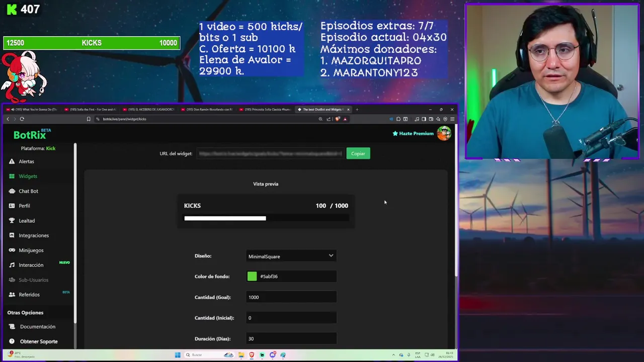
Task: Switch to the Princesita Sofia Clasista tab
Action: [x=266, y=110]
